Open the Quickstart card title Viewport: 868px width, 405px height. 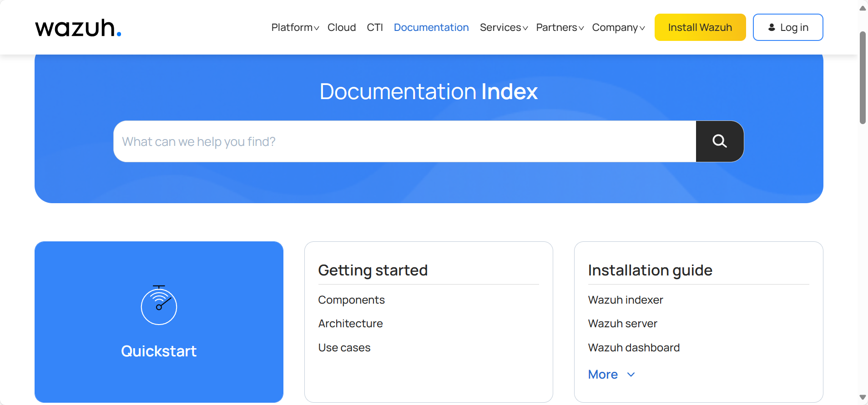(159, 351)
